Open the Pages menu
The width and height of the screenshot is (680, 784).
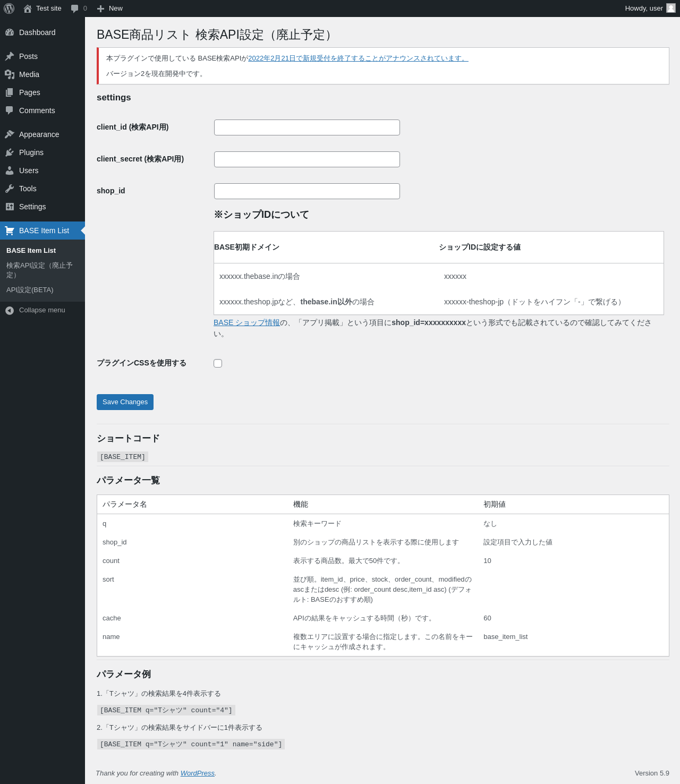coord(42,92)
